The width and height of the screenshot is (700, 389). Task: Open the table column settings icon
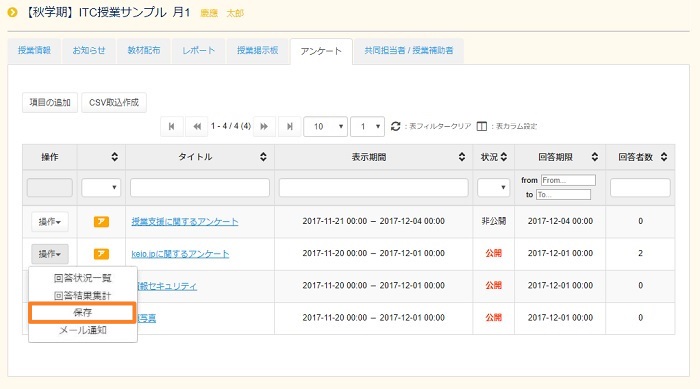482,126
